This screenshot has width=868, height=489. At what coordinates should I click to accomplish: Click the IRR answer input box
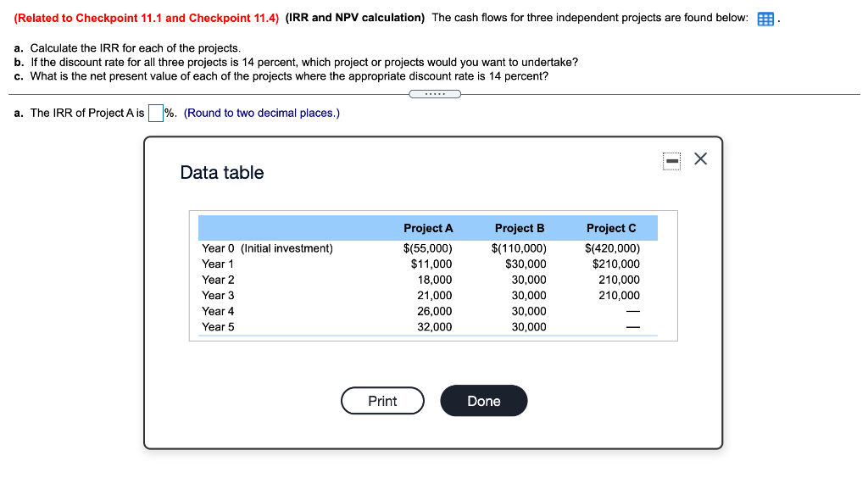click(155, 112)
